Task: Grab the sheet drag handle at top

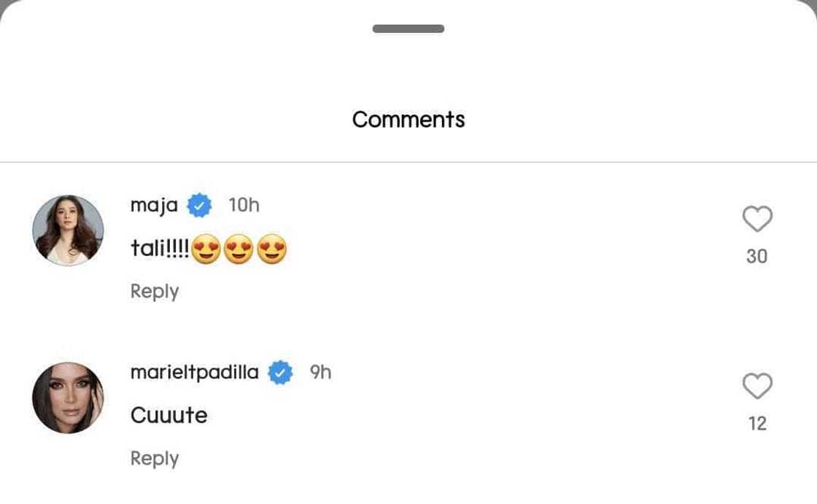Action: click(408, 28)
